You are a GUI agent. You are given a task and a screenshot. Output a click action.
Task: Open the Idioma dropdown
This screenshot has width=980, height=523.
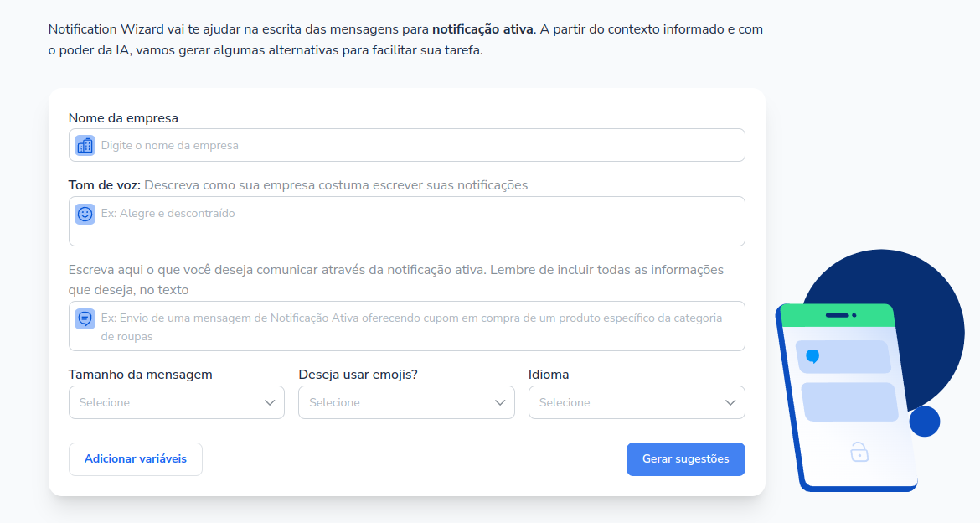click(637, 402)
